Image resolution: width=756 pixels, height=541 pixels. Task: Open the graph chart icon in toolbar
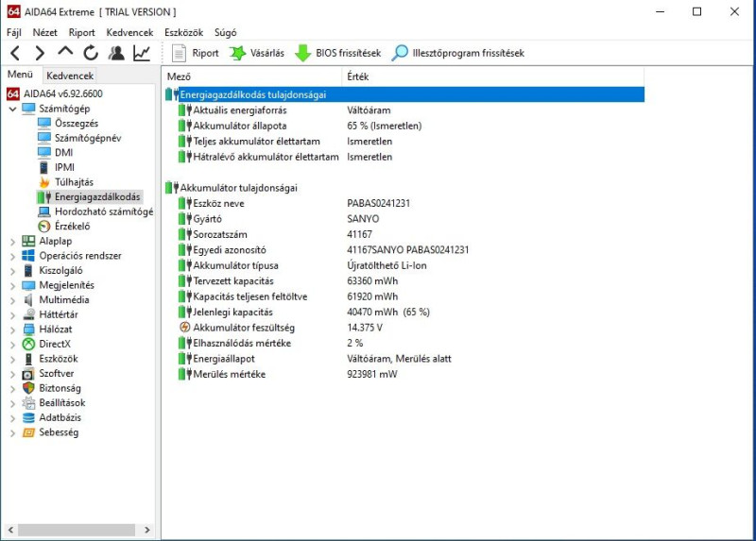click(x=142, y=53)
